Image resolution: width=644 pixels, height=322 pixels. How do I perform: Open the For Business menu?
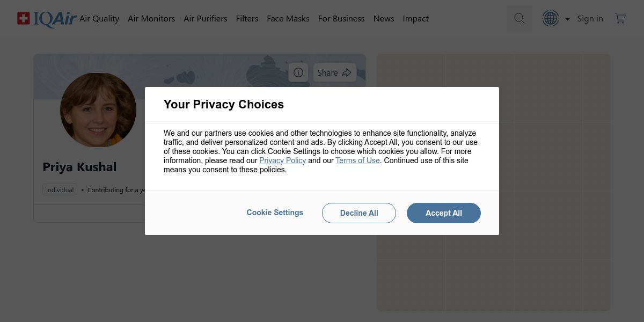pyautogui.click(x=341, y=18)
